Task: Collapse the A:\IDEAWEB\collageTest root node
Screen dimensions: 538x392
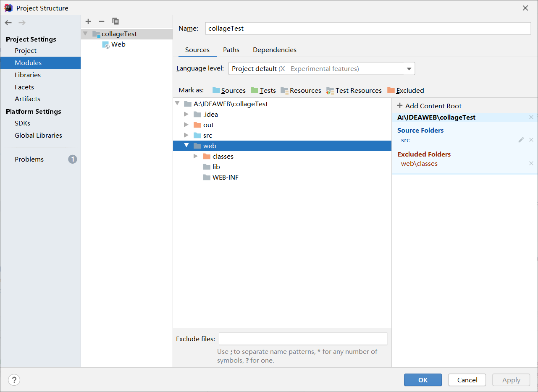Action: [177, 103]
